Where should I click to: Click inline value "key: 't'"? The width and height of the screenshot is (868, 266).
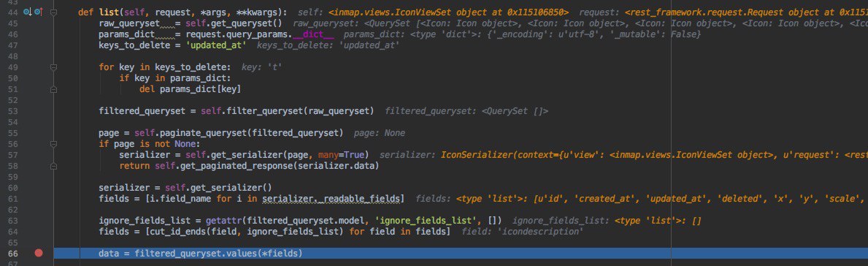263,67
